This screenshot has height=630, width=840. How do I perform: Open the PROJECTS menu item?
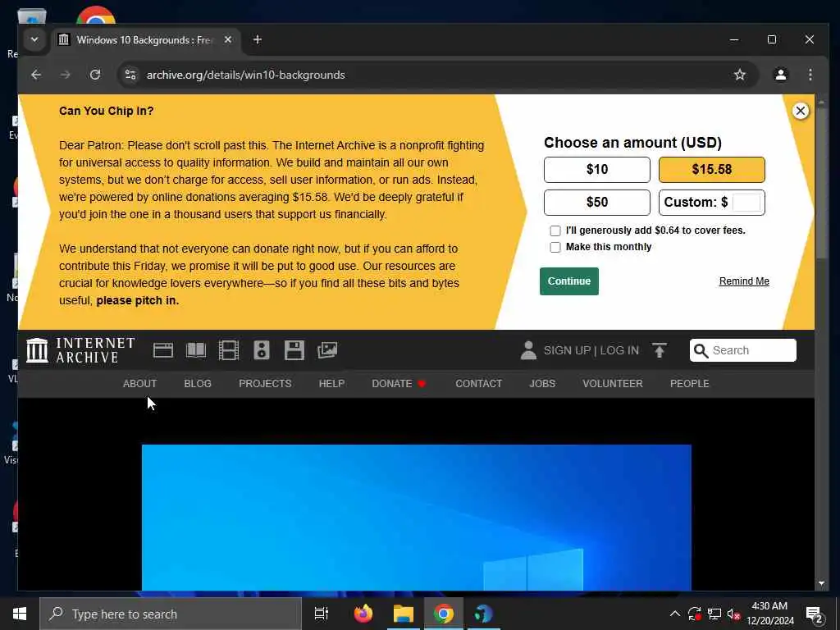tap(265, 384)
